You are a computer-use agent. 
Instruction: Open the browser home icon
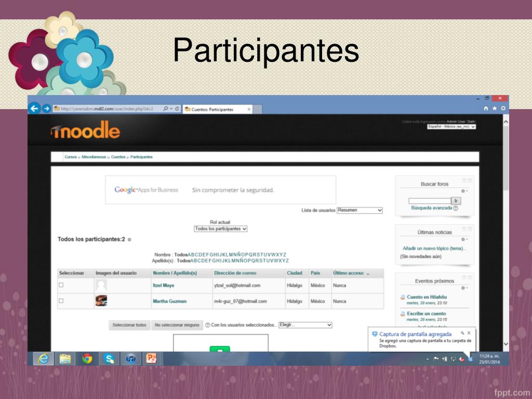tap(486, 109)
